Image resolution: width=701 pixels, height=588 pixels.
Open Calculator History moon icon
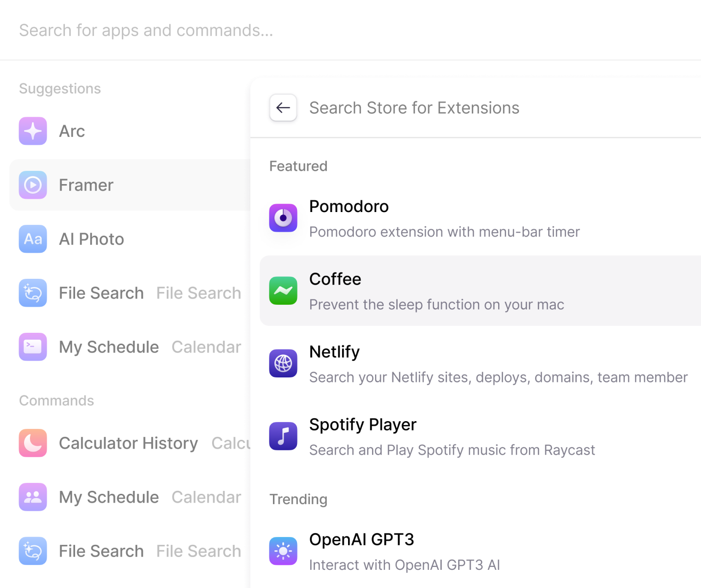pyautogui.click(x=33, y=443)
